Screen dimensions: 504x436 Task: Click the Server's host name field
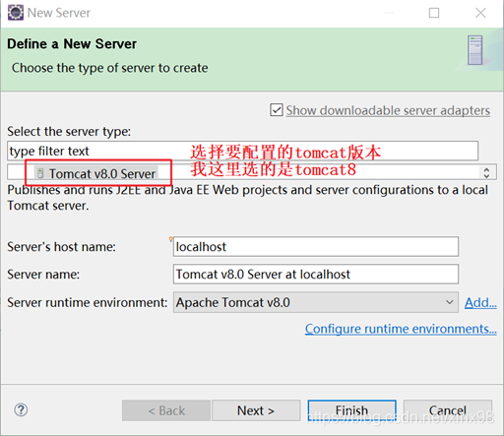pyautogui.click(x=316, y=246)
